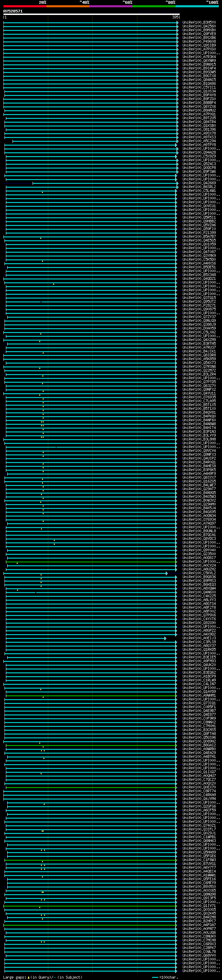Open hit UniRef100_B9Q836

click(x=199, y=577)
